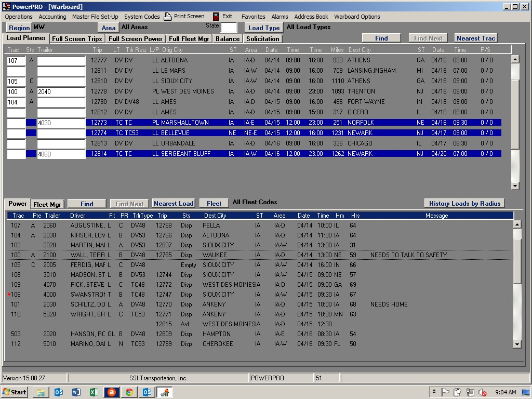Click the Start button
Screen dimensions: 532x399
(14, 392)
